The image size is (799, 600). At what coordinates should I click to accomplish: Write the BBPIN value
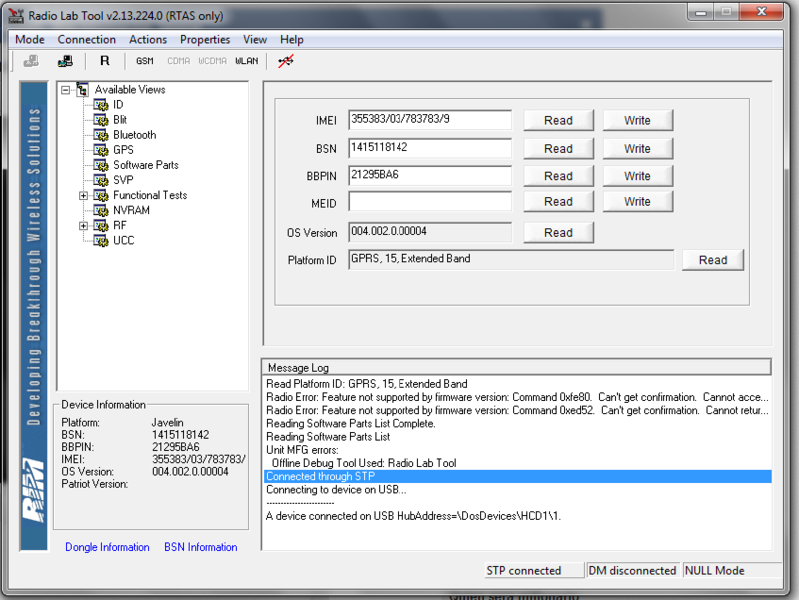tap(637, 176)
